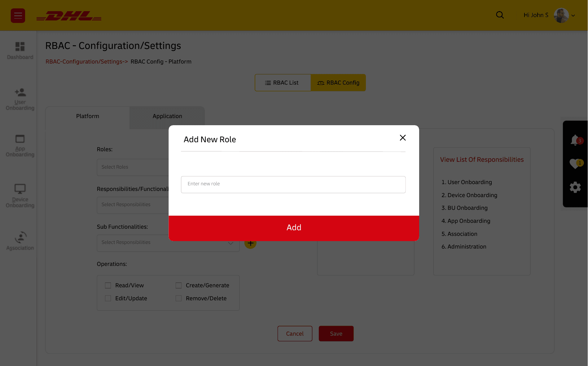This screenshot has width=588, height=366.
Task: Click View List Of Responsibilities heading
Action: tap(482, 160)
